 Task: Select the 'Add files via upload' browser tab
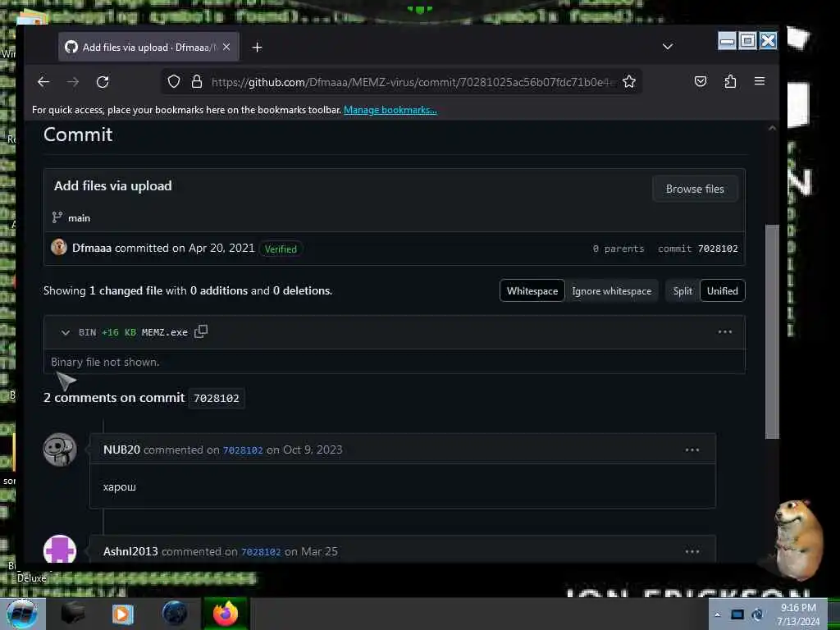click(x=148, y=47)
